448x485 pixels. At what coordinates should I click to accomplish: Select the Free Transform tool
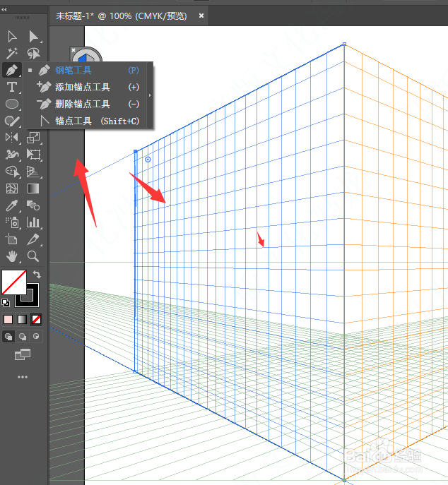33,155
